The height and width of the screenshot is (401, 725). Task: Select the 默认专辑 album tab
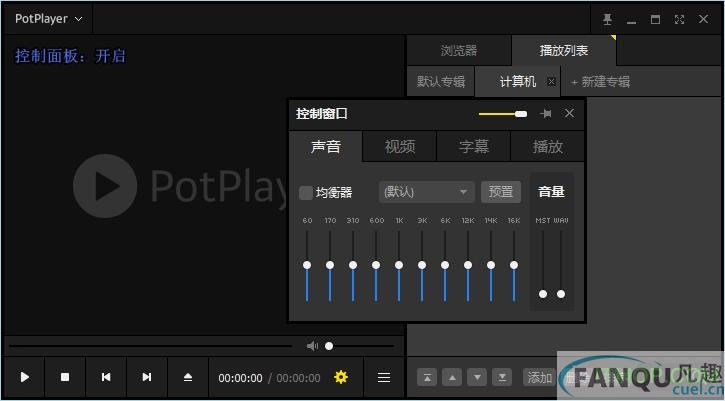[441, 82]
